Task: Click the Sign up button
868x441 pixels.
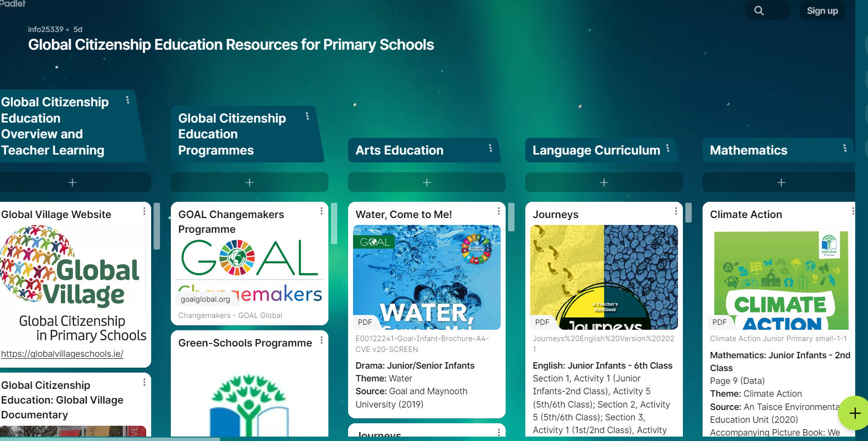Action: click(x=822, y=10)
